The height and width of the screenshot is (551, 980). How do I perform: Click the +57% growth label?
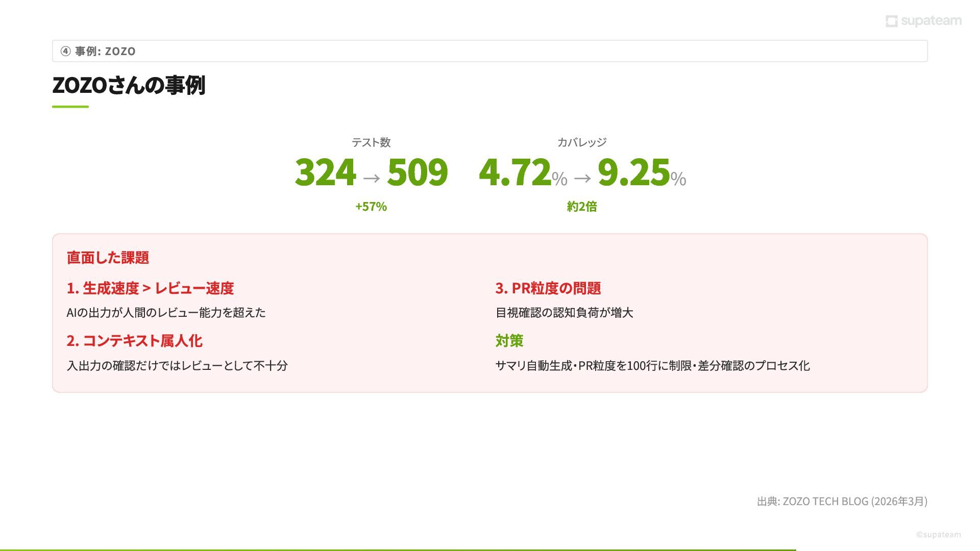click(x=371, y=207)
